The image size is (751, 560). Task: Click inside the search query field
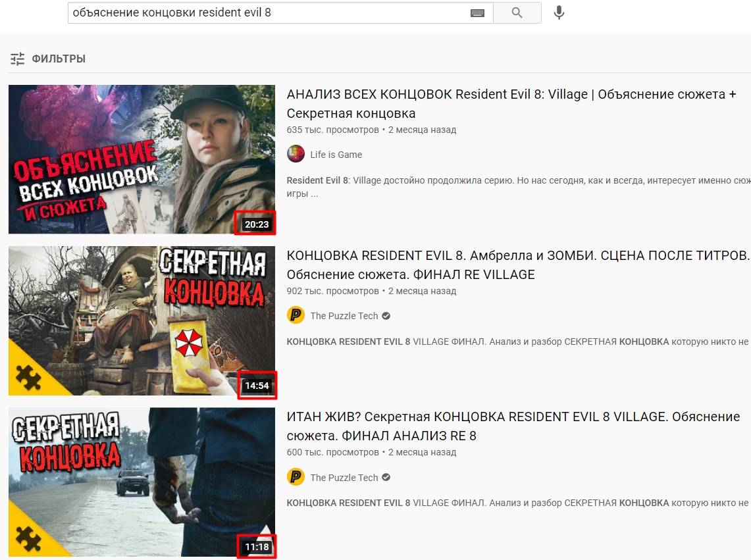pos(263,13)
